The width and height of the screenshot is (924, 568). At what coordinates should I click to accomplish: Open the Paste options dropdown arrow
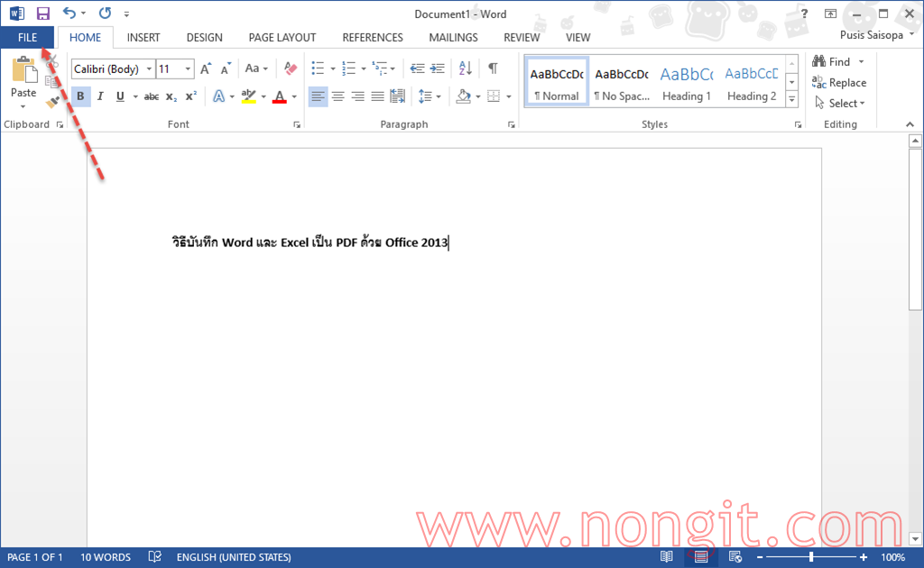(x=23, y=107)
